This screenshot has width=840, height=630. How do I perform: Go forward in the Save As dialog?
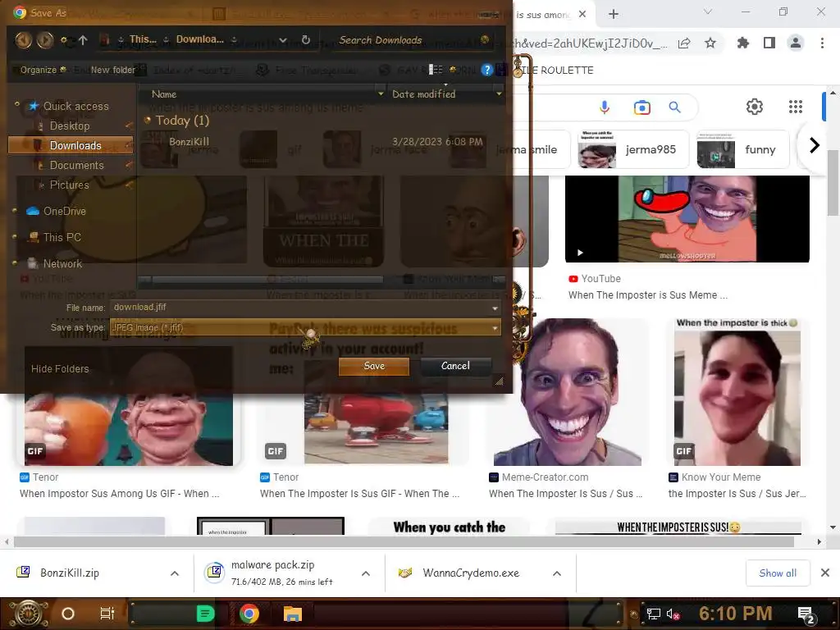coord(45,39)
